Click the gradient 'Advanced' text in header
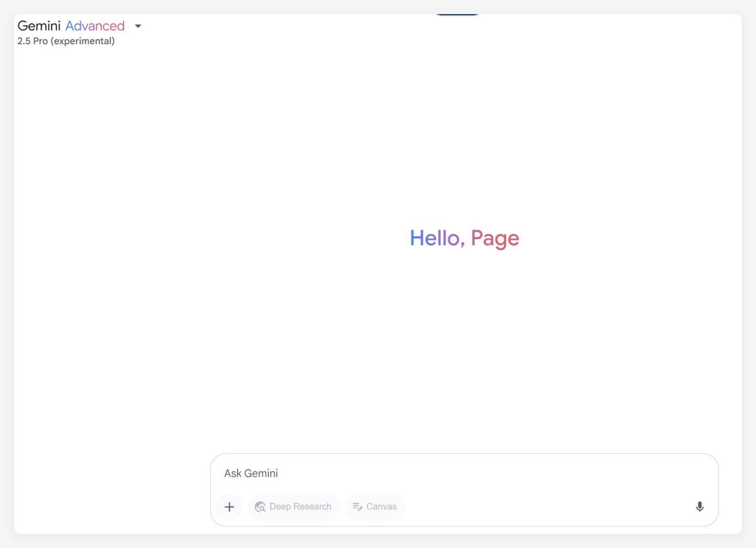The image size is (756, 548). point(95,26)
